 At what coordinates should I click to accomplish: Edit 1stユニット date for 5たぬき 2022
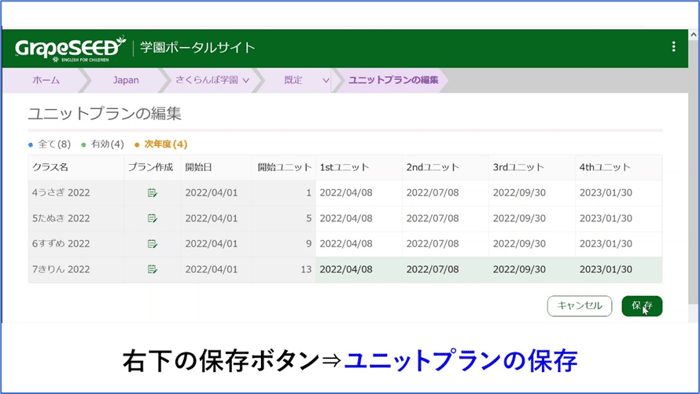(x=359, y=218)
